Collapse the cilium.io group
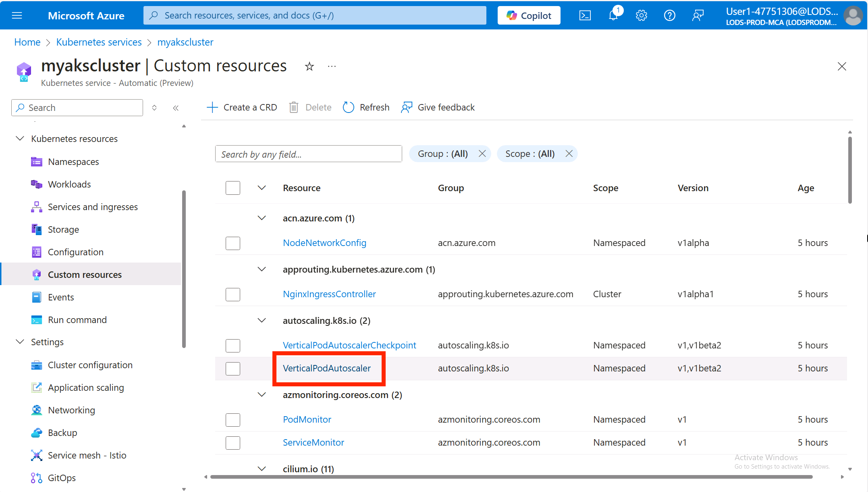The image size is (868, 492). click(262, 469)
